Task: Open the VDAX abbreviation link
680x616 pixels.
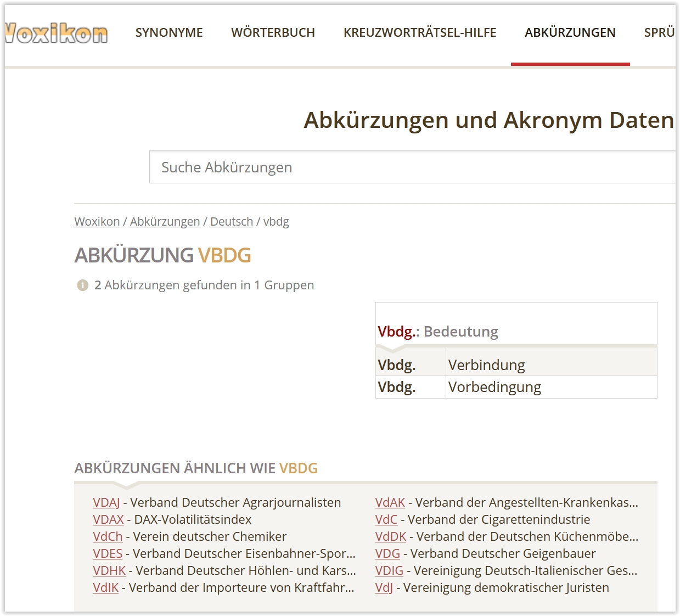Action: point(108,519)
